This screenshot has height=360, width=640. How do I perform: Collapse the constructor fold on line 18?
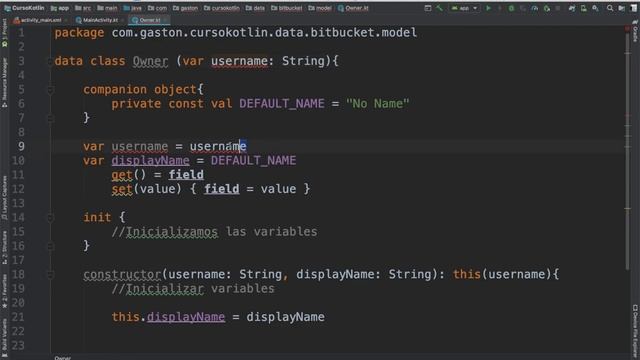coord(50,275)
